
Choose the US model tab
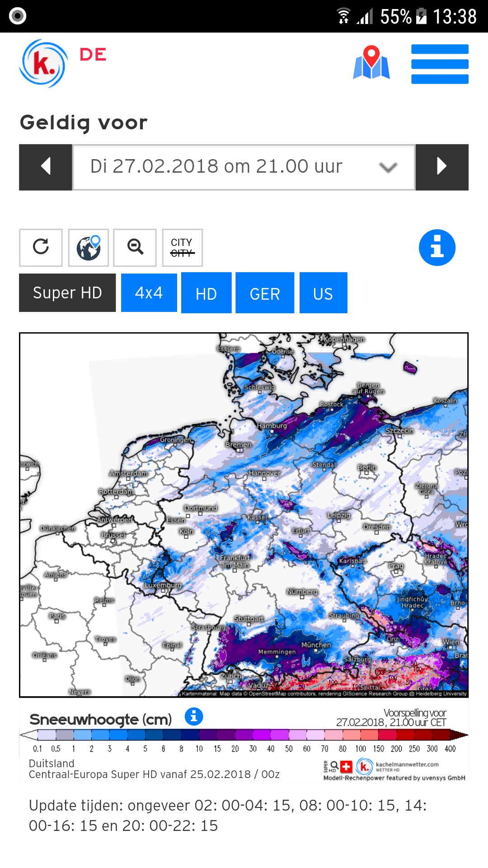[x=324, y=293]
